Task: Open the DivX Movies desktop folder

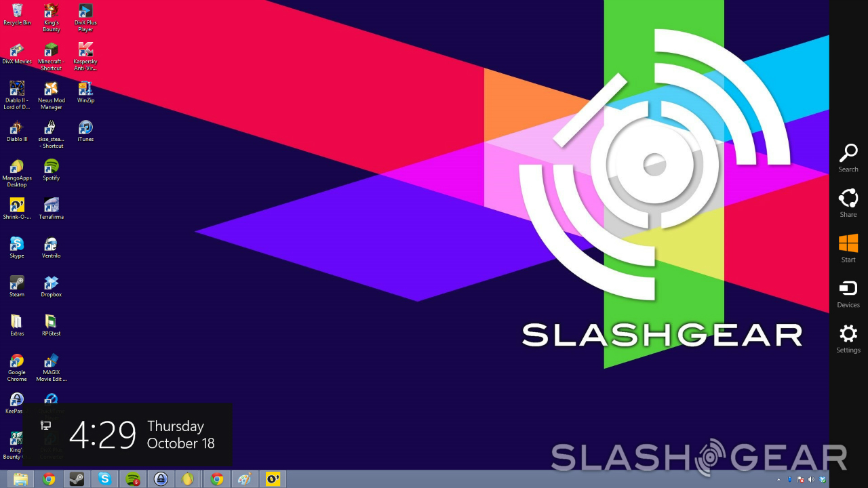Action: pyautogui.click(x=17, y=54)
